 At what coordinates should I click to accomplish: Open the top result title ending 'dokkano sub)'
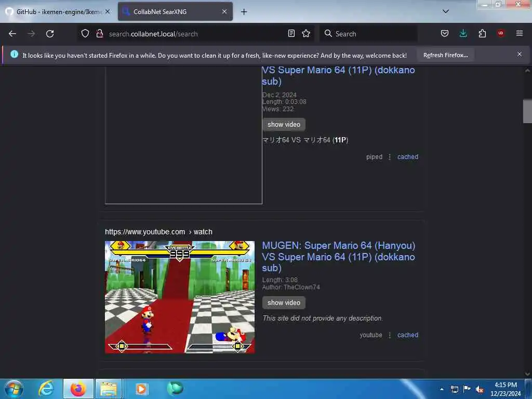pyautogui.click(x=339, y=75)
